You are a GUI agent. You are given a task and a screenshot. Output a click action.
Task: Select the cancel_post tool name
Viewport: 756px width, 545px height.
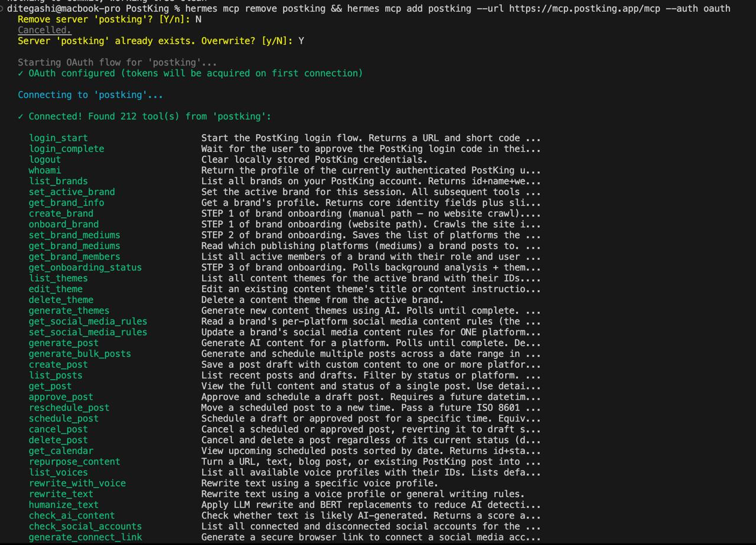coord(58,429)
